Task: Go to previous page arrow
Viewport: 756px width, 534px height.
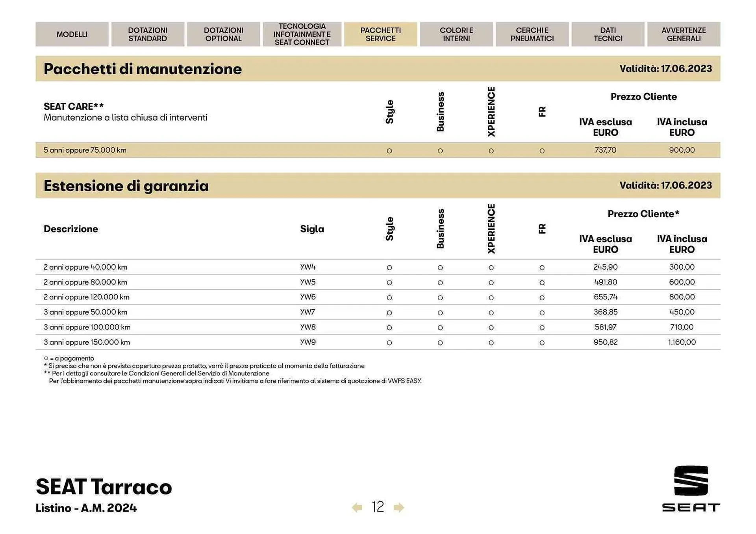Action: click(357, 507)
